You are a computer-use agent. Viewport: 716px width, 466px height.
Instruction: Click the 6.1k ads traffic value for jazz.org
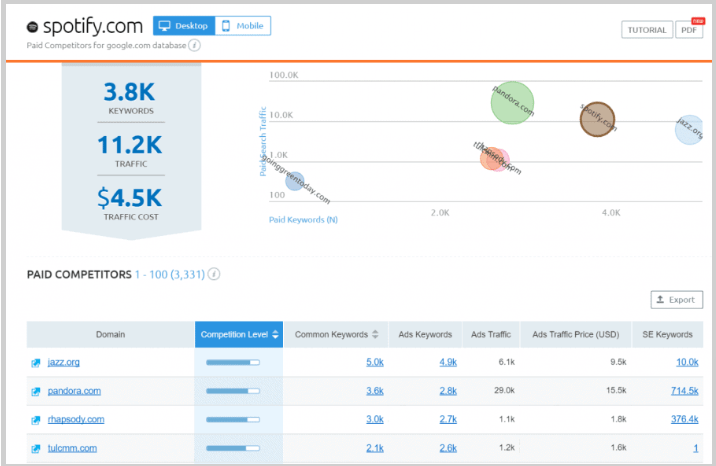[506, 362]
